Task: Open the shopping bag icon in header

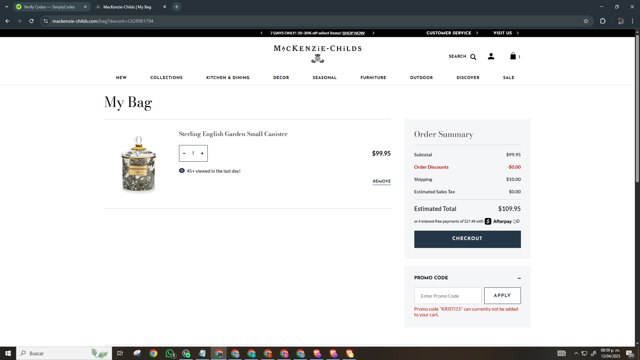Action: coord(513,56)
